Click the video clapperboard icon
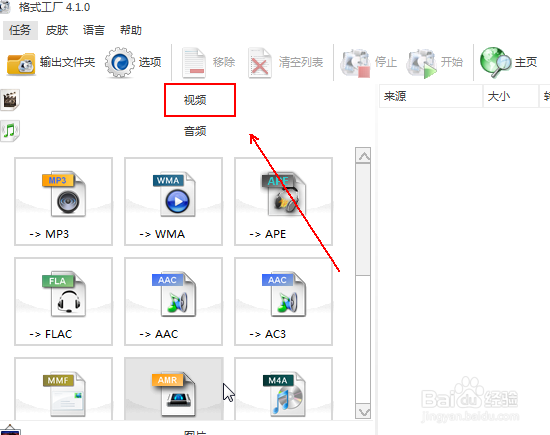Viewport: 550px width, 435px height. (x=10, y=100)
